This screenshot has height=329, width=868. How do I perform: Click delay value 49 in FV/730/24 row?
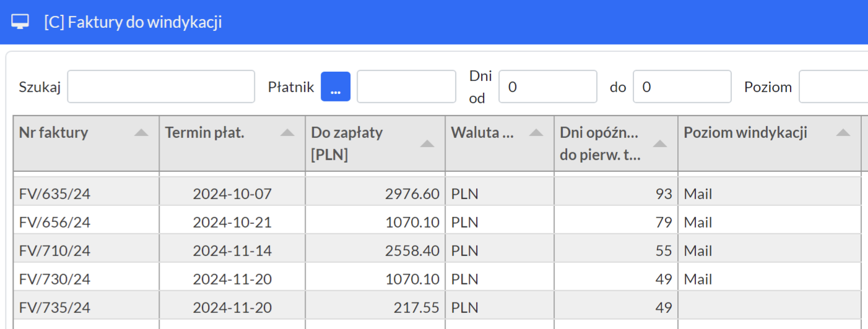tap(664, 280)
